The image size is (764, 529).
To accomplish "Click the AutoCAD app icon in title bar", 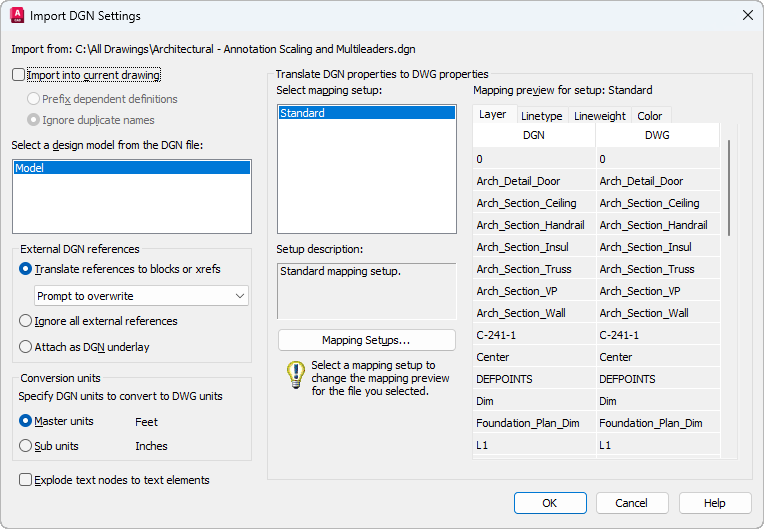I will [x=16, y=16].
